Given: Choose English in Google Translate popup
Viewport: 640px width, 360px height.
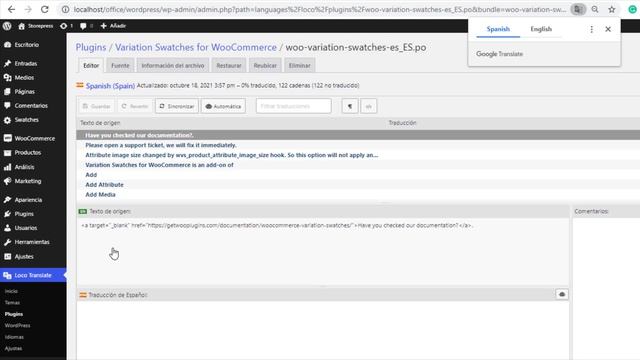Looking at the screenshot, I should (541, 29).
